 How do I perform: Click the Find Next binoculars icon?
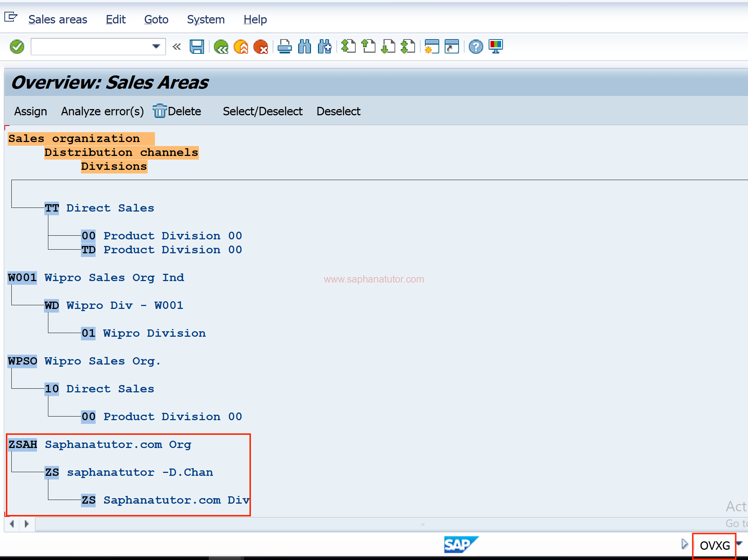click(x=325, y=47)
